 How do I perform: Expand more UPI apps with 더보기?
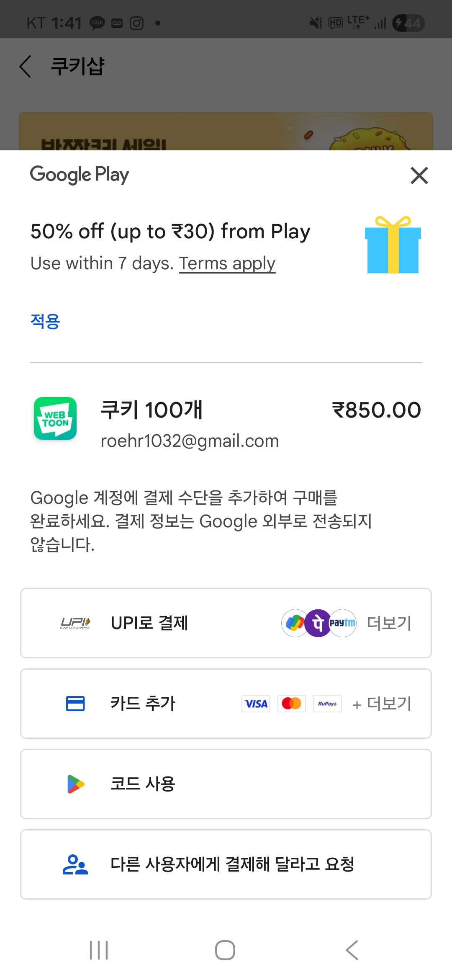(x=389, y=623)
